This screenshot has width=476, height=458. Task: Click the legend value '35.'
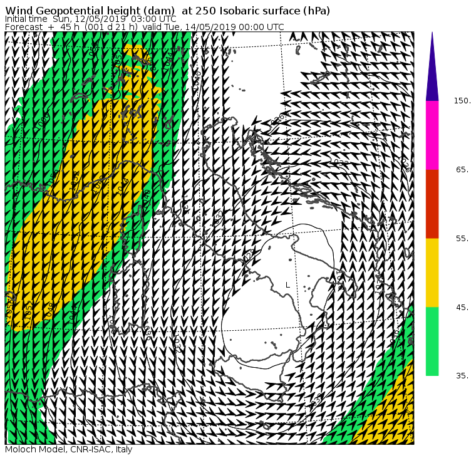point(462,376)
